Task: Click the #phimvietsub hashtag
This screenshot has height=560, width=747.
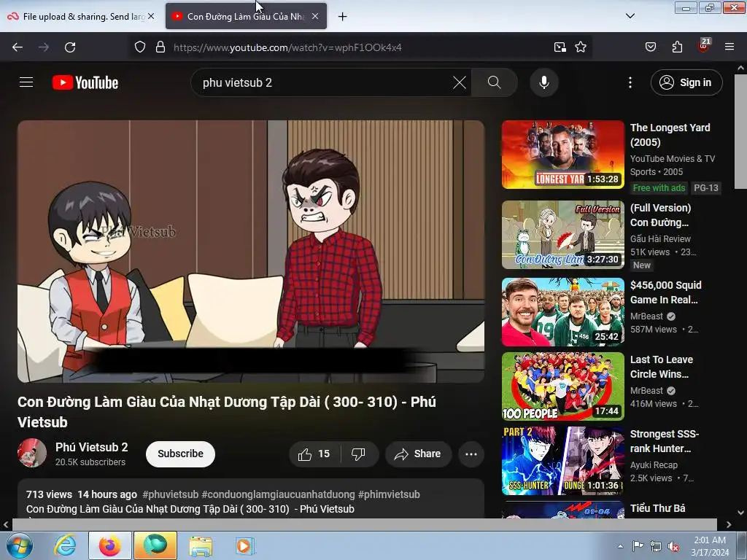Action: [389, 494]
